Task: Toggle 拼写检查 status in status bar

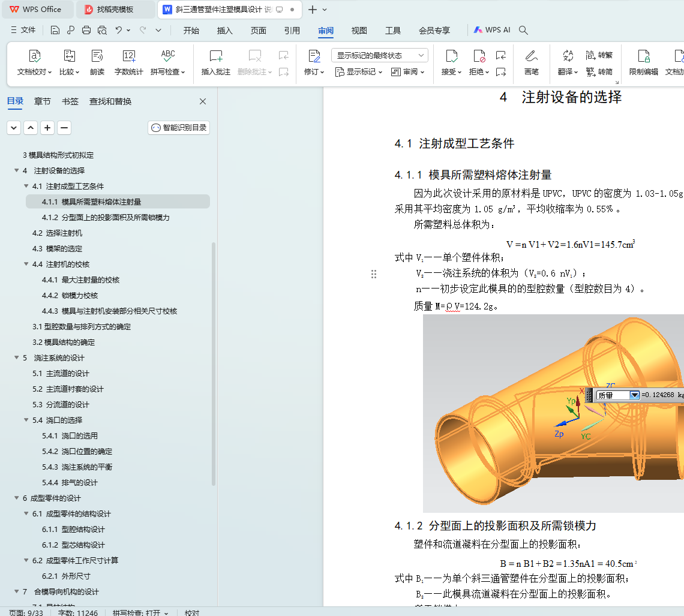Action: [x=140, y=612]
